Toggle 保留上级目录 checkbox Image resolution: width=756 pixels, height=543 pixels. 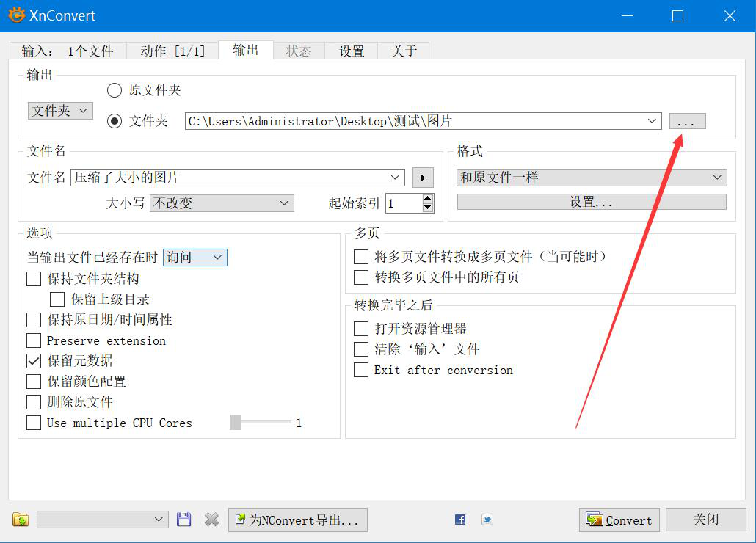point(57,299)
